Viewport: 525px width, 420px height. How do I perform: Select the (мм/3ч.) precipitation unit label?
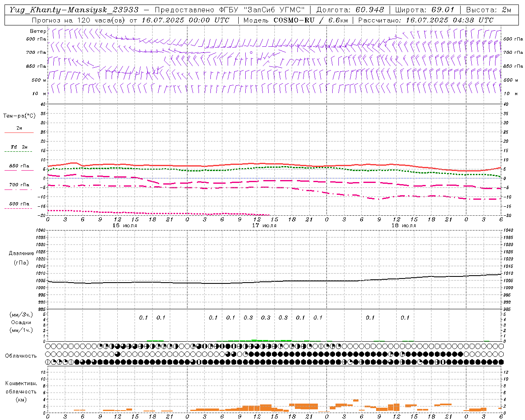pyautogui.click(x=21, y=315)
